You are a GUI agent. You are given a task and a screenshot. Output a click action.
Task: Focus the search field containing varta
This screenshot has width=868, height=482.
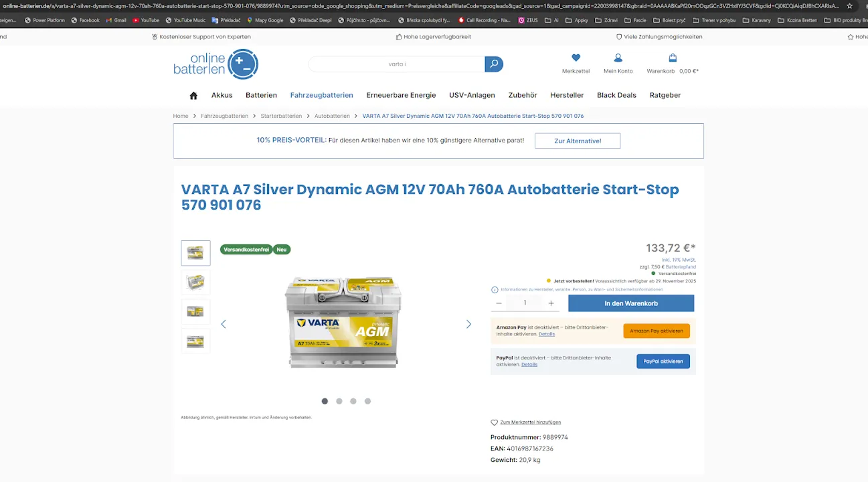tap(397, 64)
